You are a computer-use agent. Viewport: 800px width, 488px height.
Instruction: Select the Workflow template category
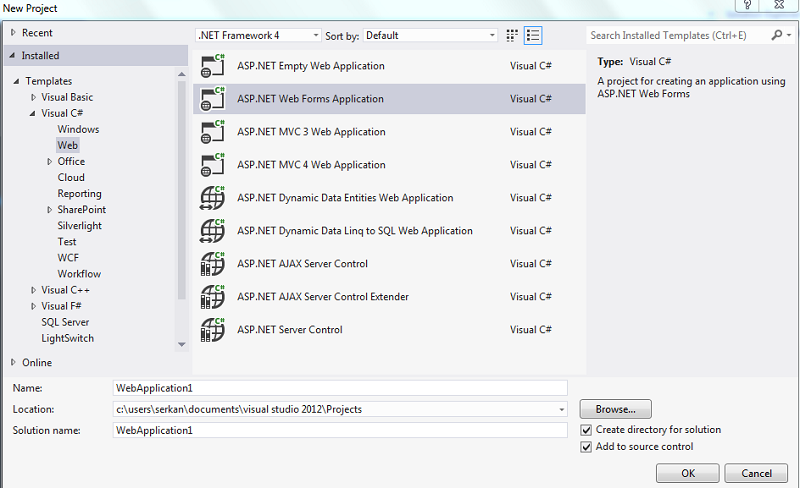79,274
